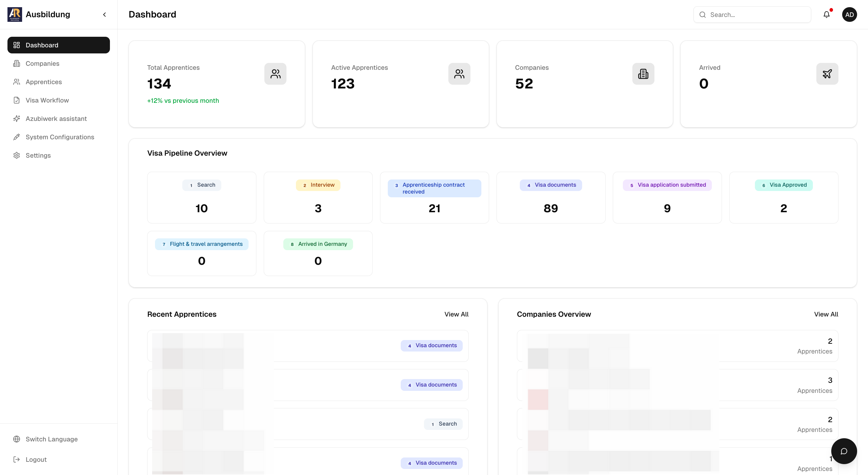868x475 pixels.
Task: Select the Visa documents pipeline stage badge
Action: coord(551,185)
